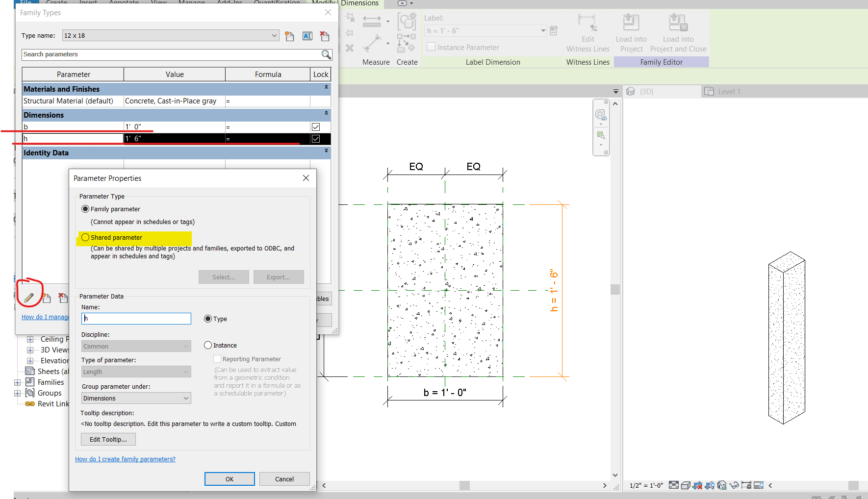This screenshot has height=499, width=868.
Task: Click the How do I create family parameters link
Action: point(125,459)
